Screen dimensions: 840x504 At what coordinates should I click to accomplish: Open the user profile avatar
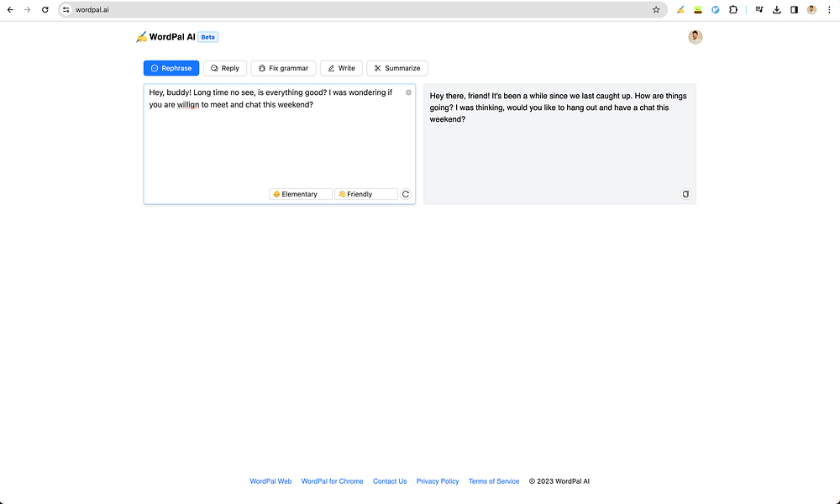click(695, 37)
